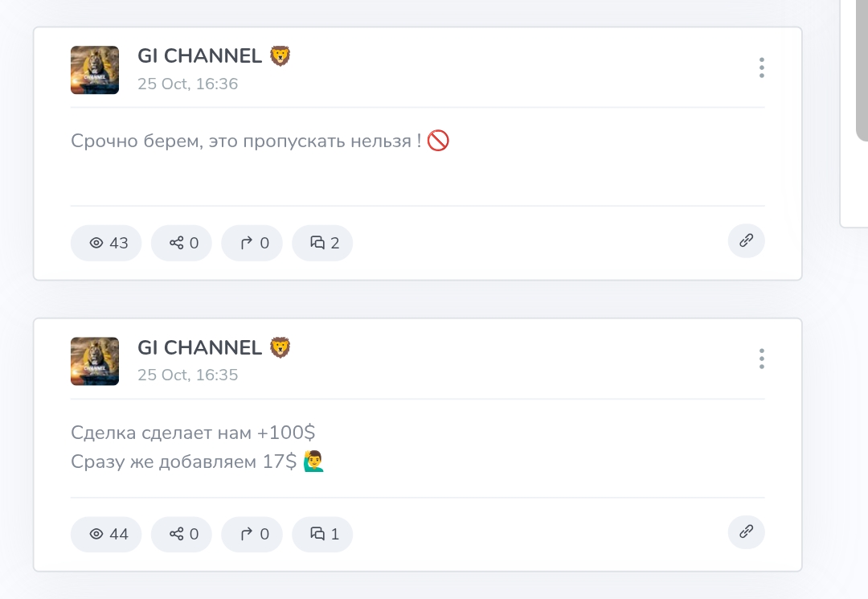Open three-dot menu on 16:35 post

tap(761, 359)
